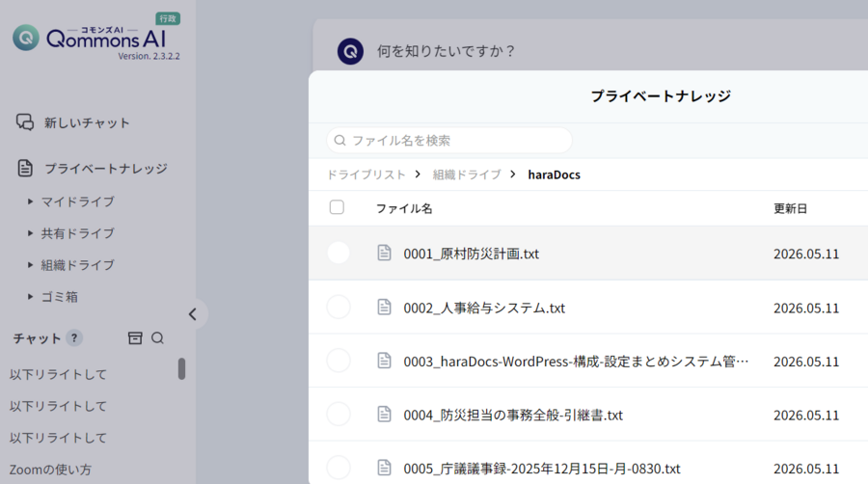Click the round Q avatar in the chat header

pyautogui.click(x=350, y=51)
